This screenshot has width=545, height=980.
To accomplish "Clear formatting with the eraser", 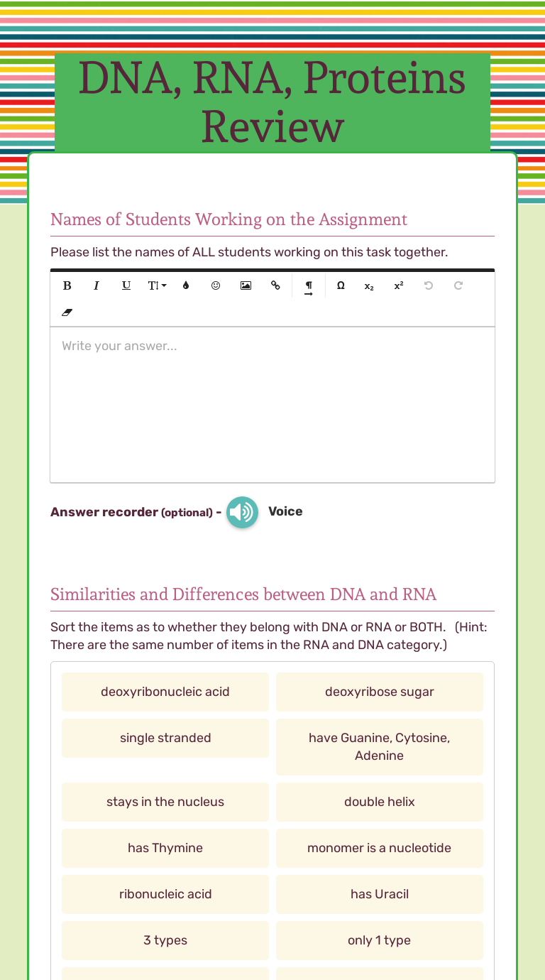I will coord(67,312).
